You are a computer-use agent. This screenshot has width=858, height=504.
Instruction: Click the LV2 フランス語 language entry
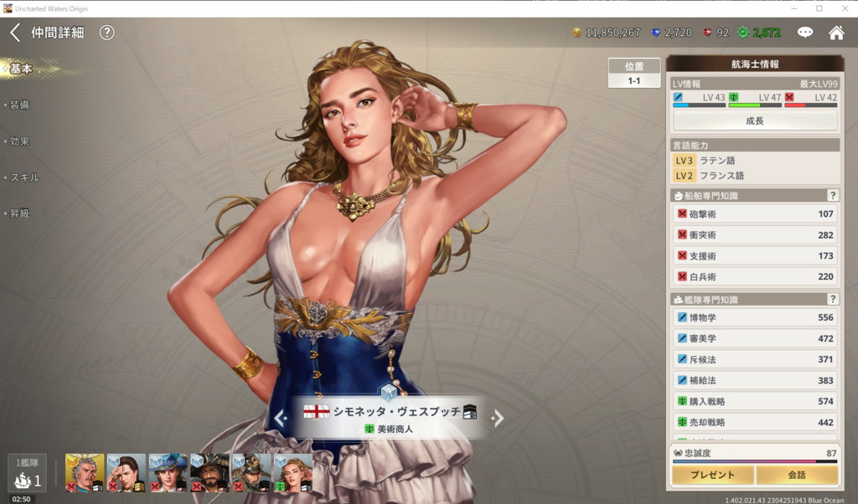click(709, 176)
